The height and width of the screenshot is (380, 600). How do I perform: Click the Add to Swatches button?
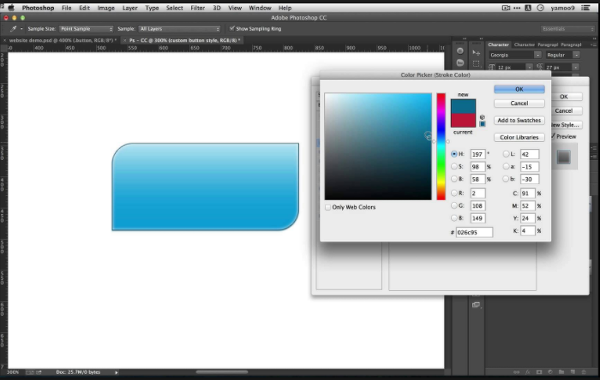(x=519, y=120)
